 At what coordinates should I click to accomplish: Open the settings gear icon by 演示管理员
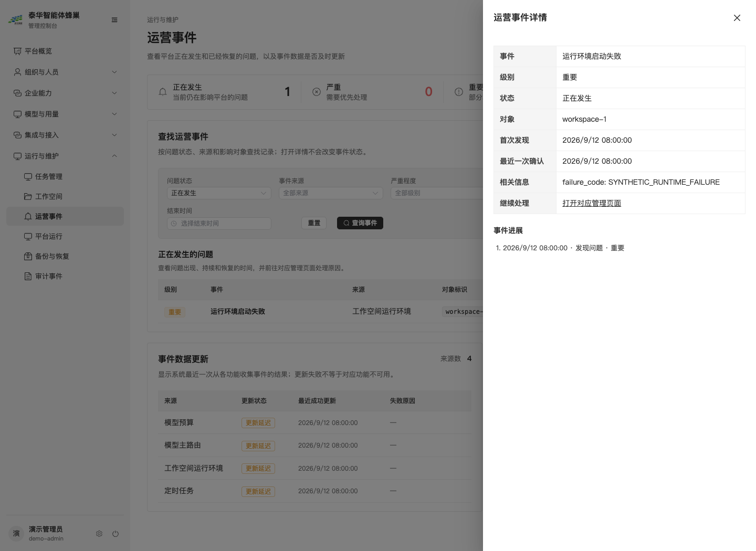(x=99, y=534)
